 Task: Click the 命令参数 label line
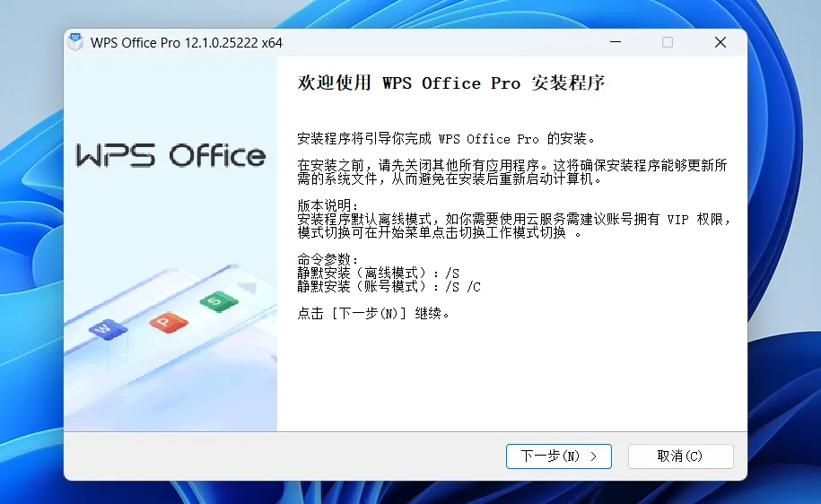coord(328,259)
